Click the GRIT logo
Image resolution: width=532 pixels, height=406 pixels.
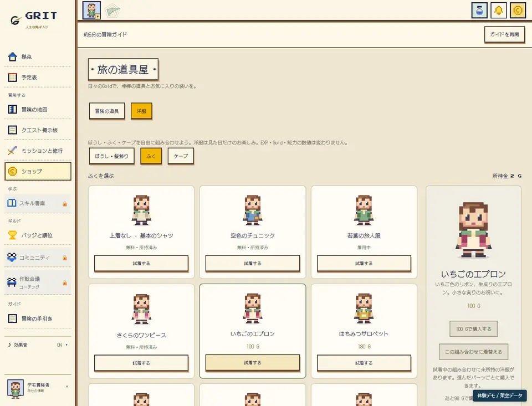point(33,19)
